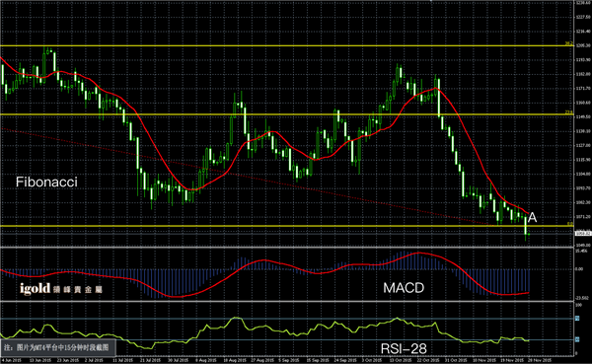Click the 1205.30 price axis value
The height and width of the screenshot is (364, 592).
point(583,45)
